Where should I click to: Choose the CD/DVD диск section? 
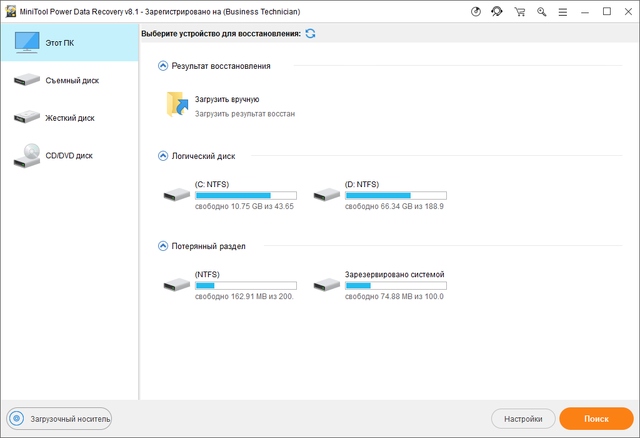click(x=69, y=156)
